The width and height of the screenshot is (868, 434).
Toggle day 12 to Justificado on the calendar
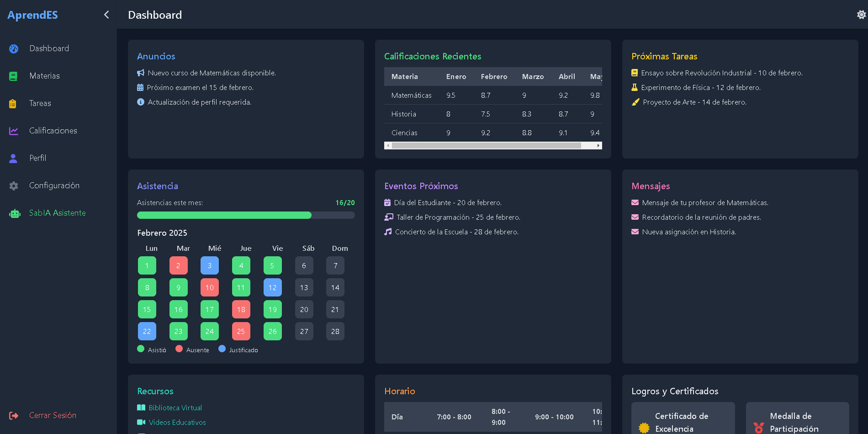point(272,287)
